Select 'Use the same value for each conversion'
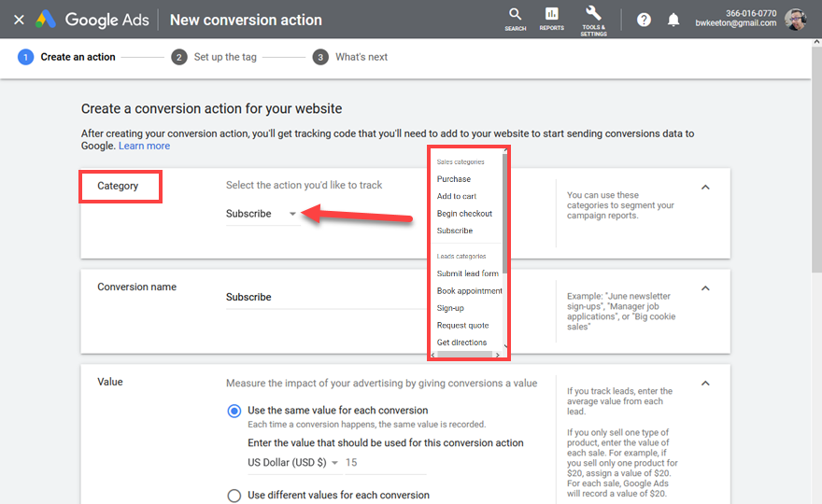This screenshot has height=504, width=822. 234,411
